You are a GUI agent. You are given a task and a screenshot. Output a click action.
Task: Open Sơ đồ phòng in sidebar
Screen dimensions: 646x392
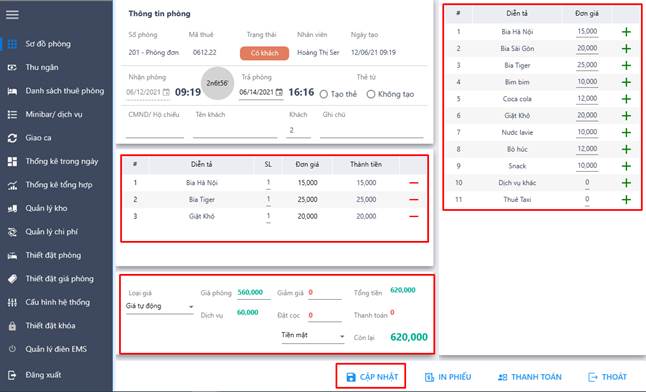tap(48, 44)
